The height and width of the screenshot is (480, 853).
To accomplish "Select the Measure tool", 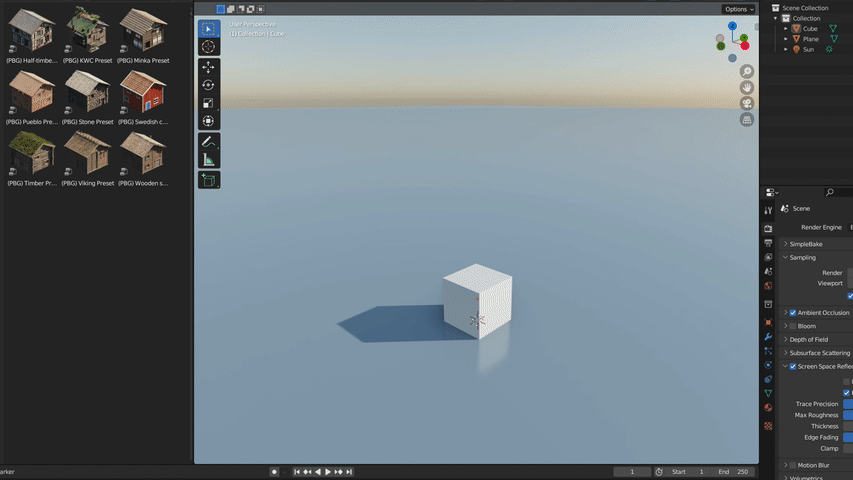I will point(208,160).
